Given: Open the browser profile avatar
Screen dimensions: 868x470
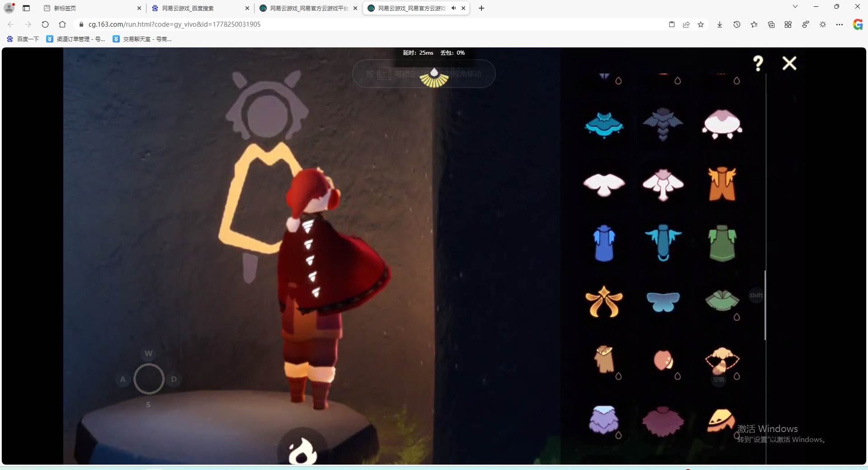Looking at the screenshot, I should (9, 8).
